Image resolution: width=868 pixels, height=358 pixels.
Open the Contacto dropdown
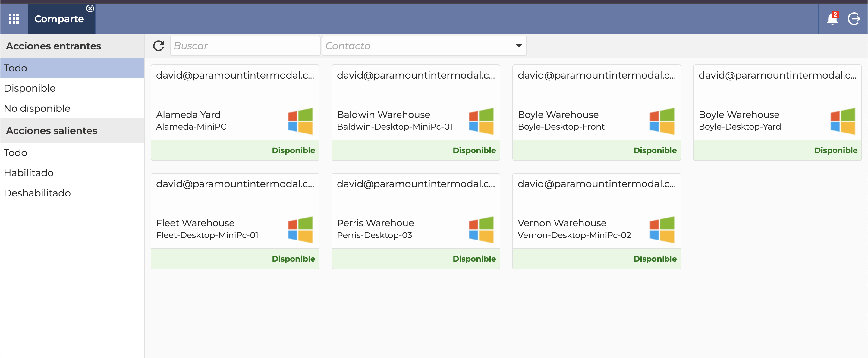[x=424, y=46]
